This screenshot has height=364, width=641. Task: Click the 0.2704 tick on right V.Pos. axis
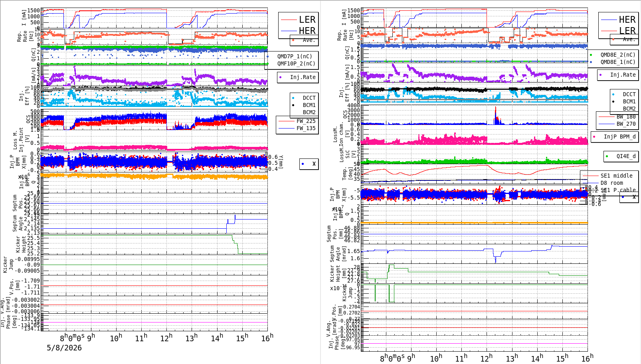(x=352, y=307)
